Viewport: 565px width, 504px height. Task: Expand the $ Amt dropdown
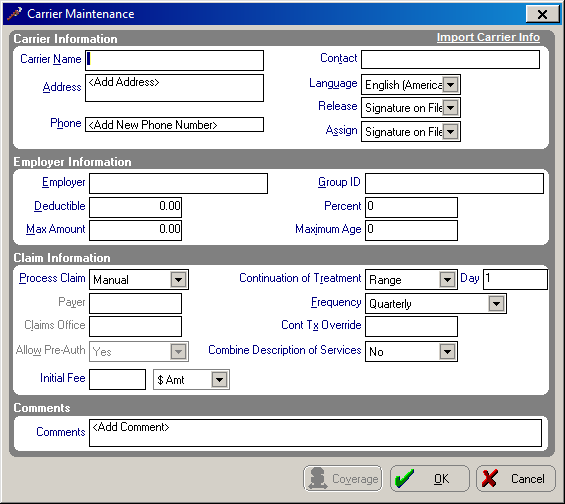(x=219, y=379)
